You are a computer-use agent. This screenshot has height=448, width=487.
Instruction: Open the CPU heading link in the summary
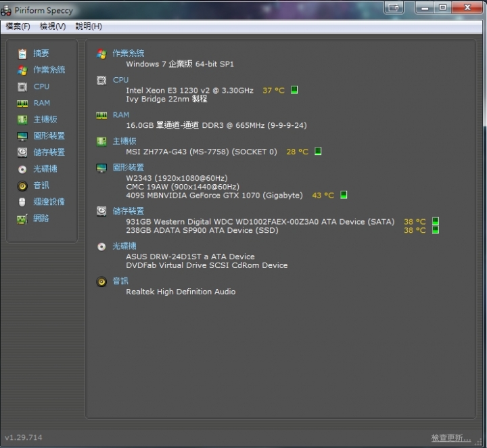(x=120, y=80)
